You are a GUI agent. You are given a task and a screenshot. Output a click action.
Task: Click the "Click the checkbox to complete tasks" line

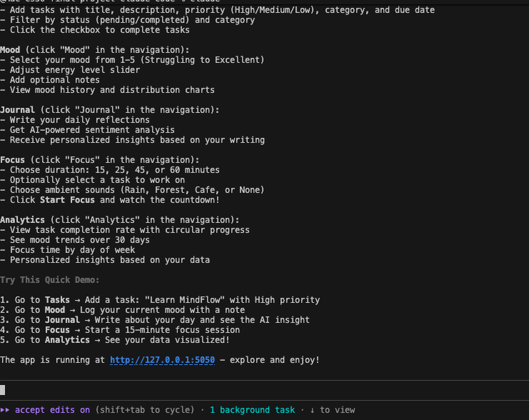[x=98, y=30]
